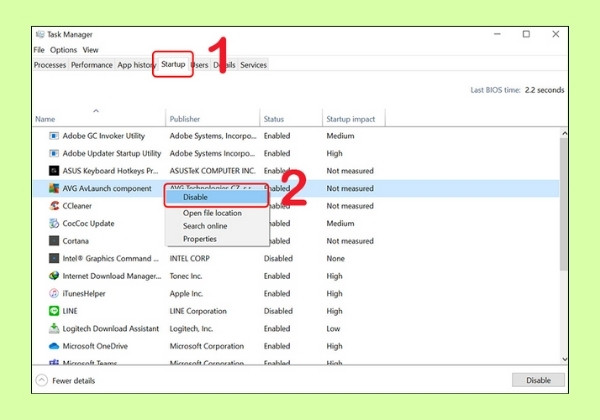Click the Adobe Updater Startup Utility icon

(54, 153)
